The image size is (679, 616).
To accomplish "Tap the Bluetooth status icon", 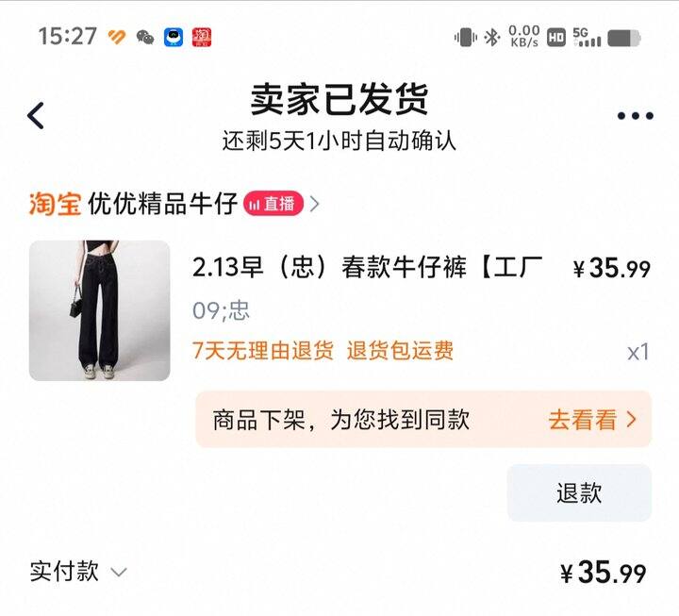I will coord(492,37).
